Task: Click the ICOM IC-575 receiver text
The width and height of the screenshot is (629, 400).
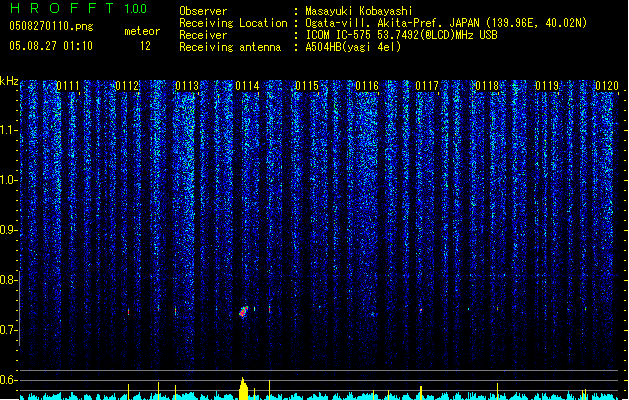Action: click(x=401, y=35)
